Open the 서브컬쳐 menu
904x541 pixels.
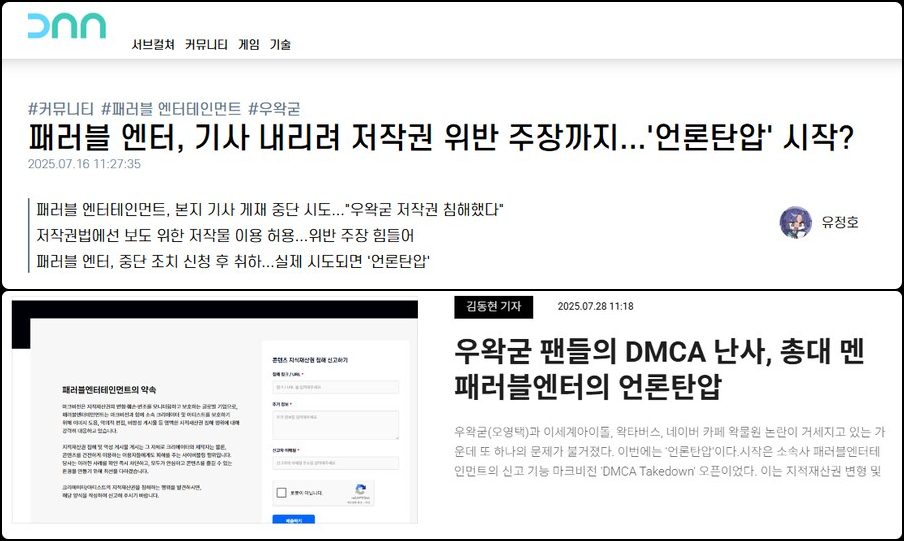(x=153, y=45)
